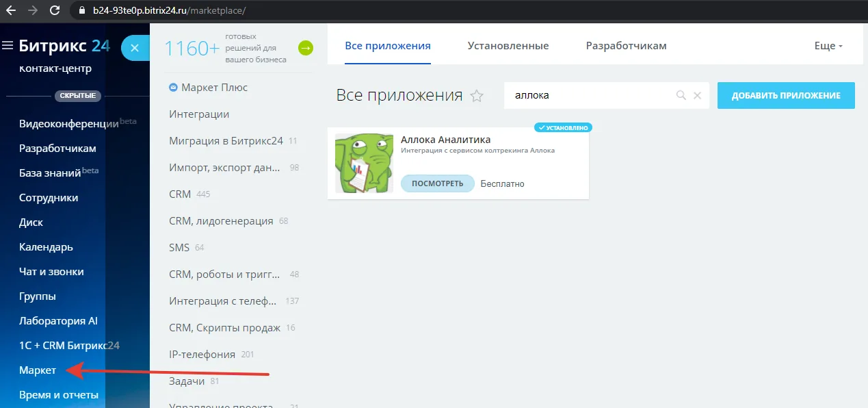Screen dimensions: 868x408
Task: Select the CRM, Скрипты продаж category
Action: point(224,328)
